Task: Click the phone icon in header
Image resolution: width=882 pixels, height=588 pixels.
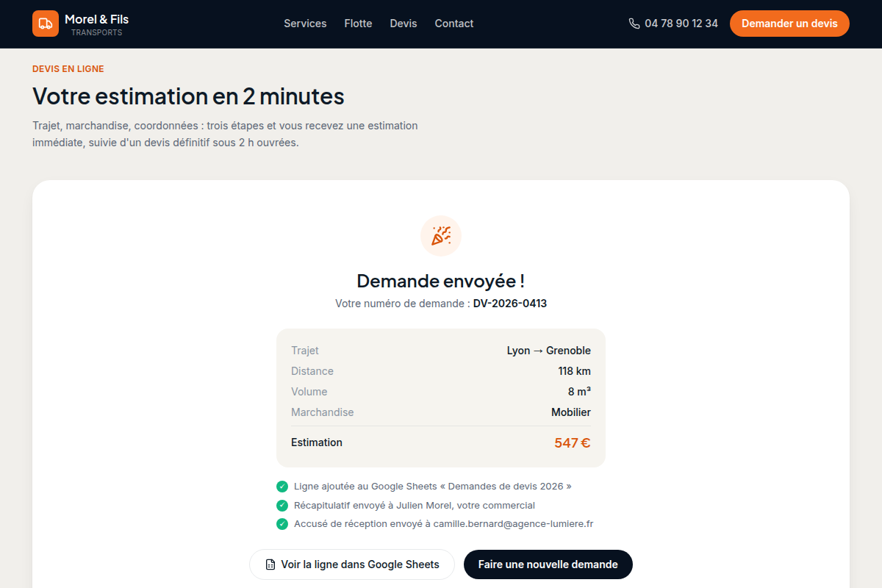Action: click(x=634, y=24)
